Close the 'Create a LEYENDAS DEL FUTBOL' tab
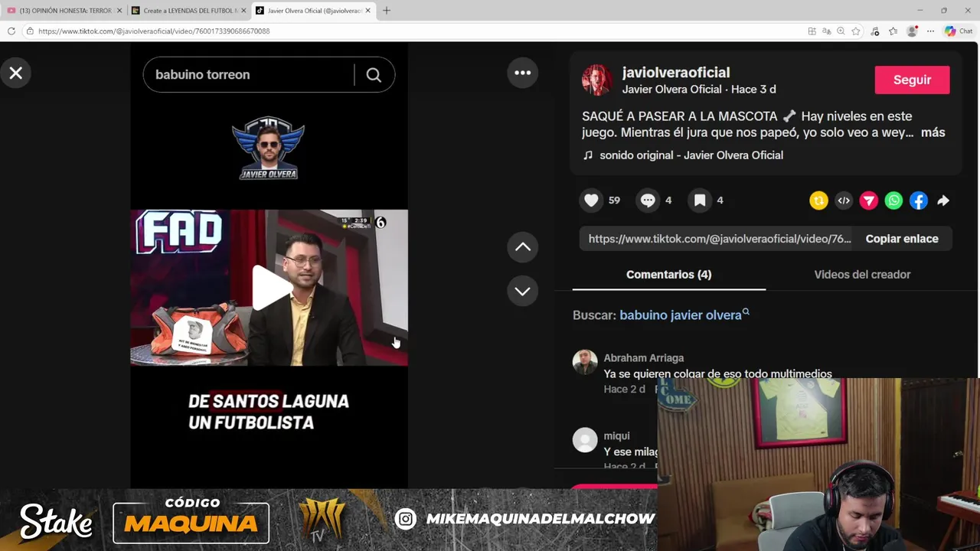 (x=243, y=11)
